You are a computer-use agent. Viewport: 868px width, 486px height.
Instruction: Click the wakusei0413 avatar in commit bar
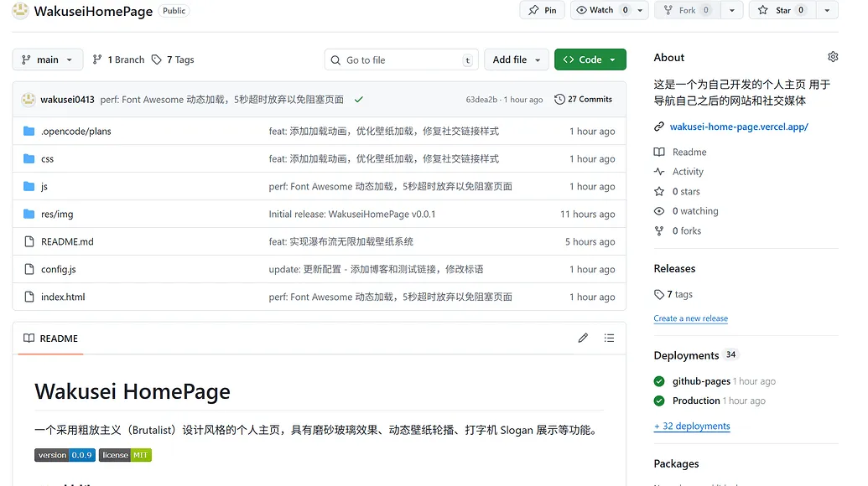pyautogui.click(x=29, y=100)
